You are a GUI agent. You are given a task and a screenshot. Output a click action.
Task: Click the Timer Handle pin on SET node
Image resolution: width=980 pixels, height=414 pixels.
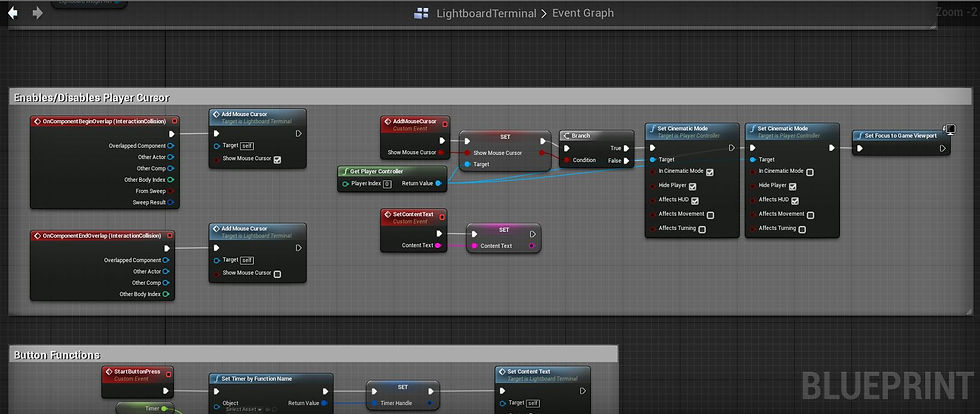(374, 403)
